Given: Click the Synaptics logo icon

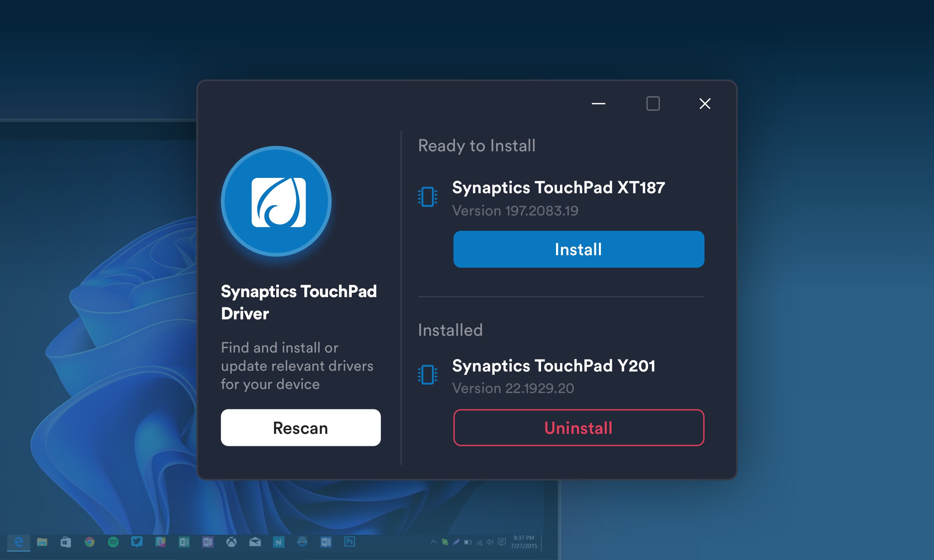Looking at the screenshot, I should point(276,202).
